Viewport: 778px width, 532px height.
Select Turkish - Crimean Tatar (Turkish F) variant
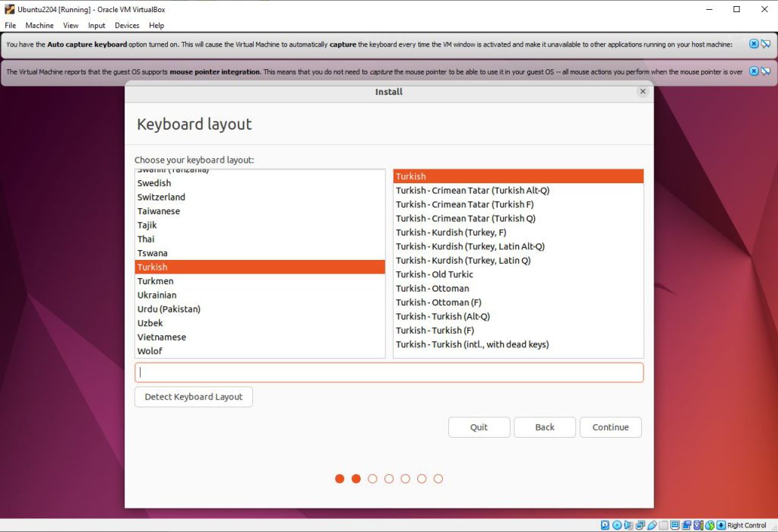pos(518,204)
